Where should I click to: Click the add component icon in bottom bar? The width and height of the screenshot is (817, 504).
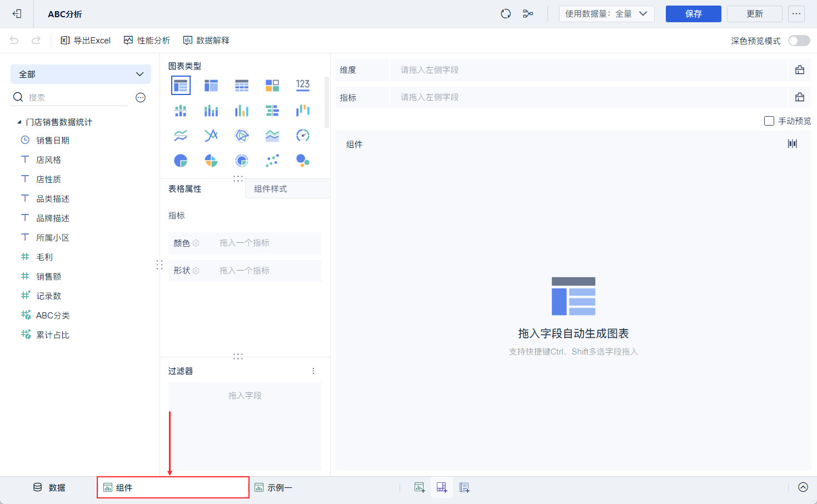point(420,487)
